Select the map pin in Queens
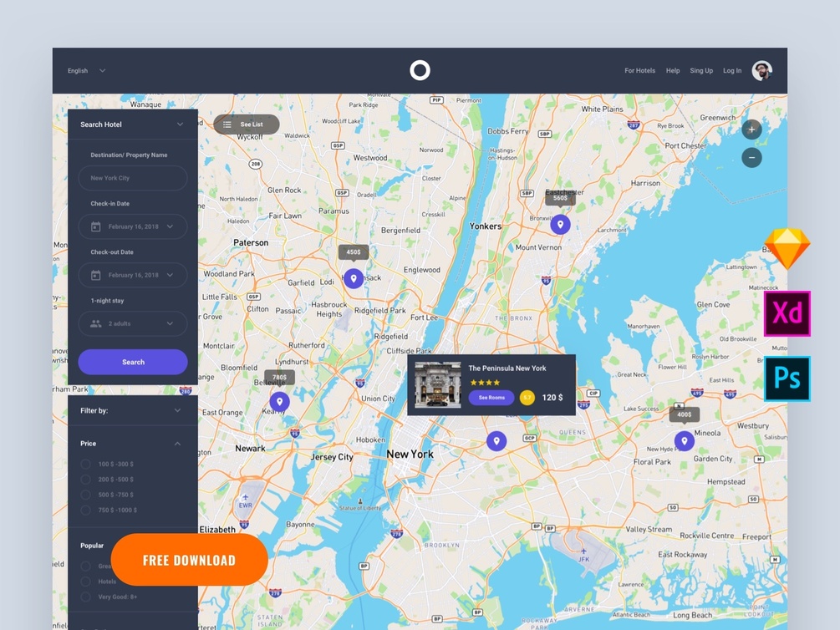Screen dimensions: 840x630 496,441
